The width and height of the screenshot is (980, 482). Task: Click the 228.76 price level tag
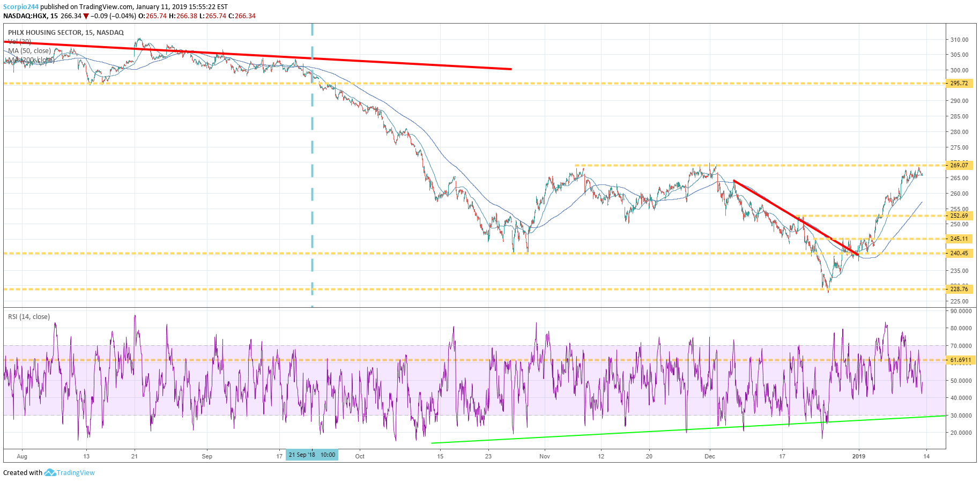(x=959, y=290)
